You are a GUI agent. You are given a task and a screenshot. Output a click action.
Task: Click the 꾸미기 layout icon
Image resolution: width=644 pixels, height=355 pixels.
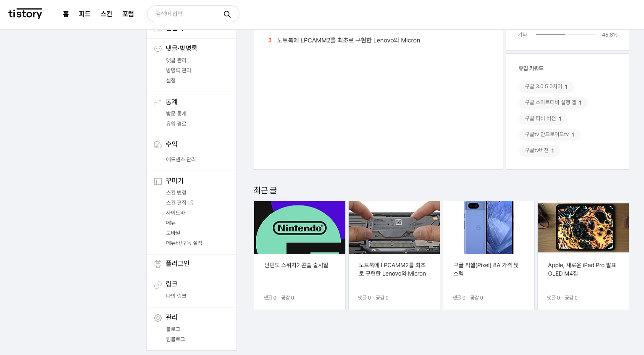pos(158,181)
